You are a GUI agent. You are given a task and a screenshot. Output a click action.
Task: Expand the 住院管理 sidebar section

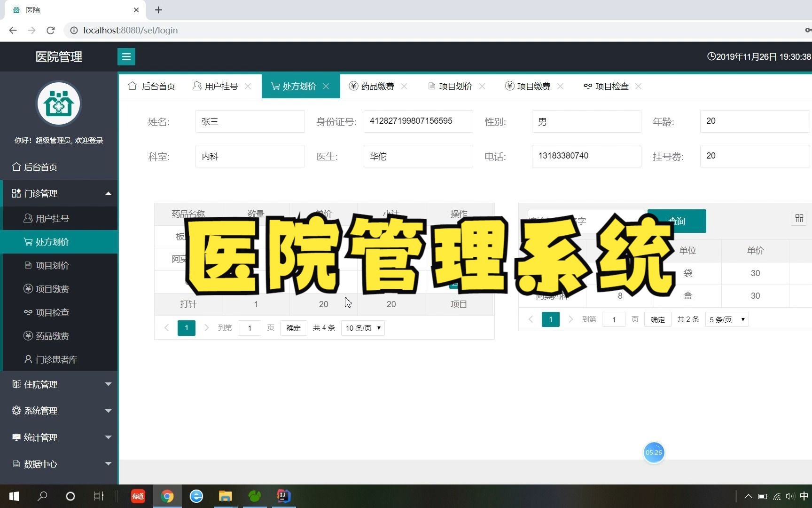point(59,384)
